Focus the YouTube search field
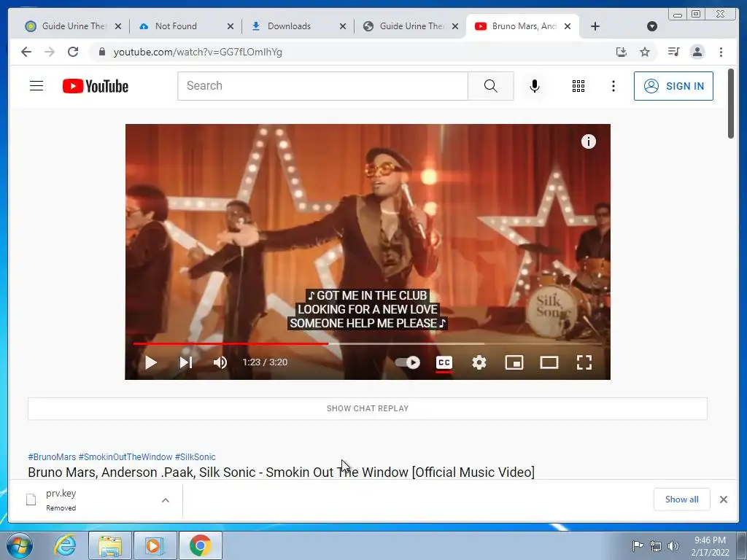Viewport: 747px width, 560px height. point(323,86)
